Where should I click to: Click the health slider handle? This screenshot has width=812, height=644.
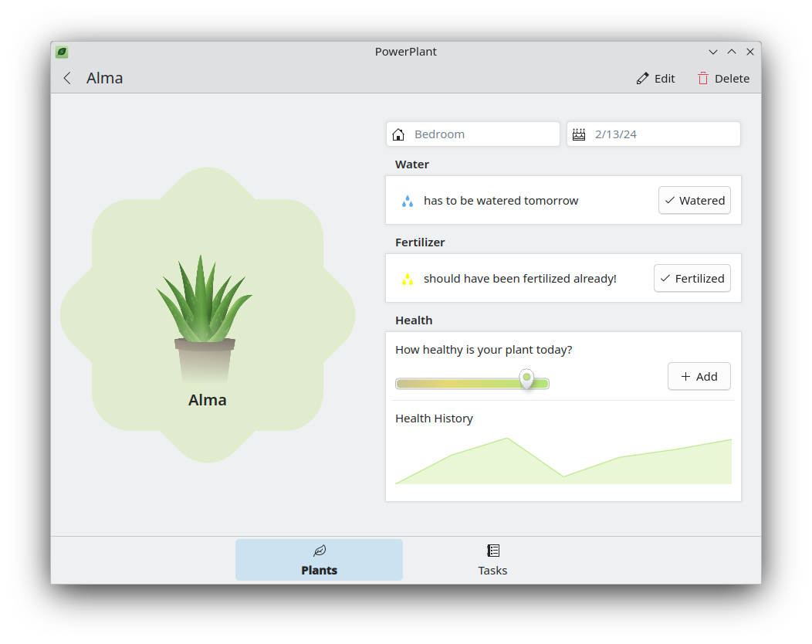tap(526, 379)
